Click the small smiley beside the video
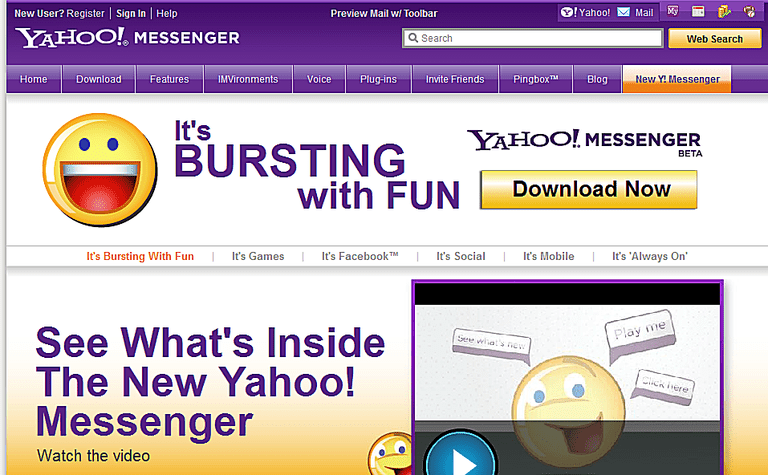Viewport: 768px width, 475px height. coord(390,454)
